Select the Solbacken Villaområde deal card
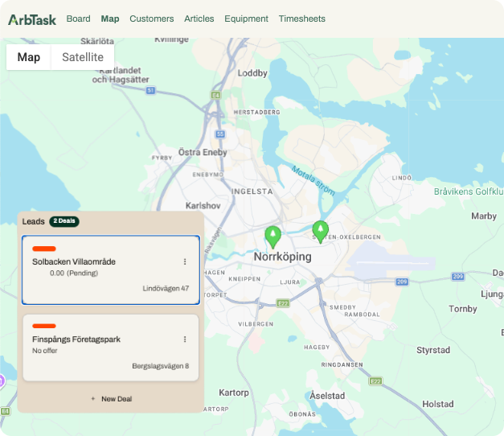504x436 pixels. (x=111, y=270)
